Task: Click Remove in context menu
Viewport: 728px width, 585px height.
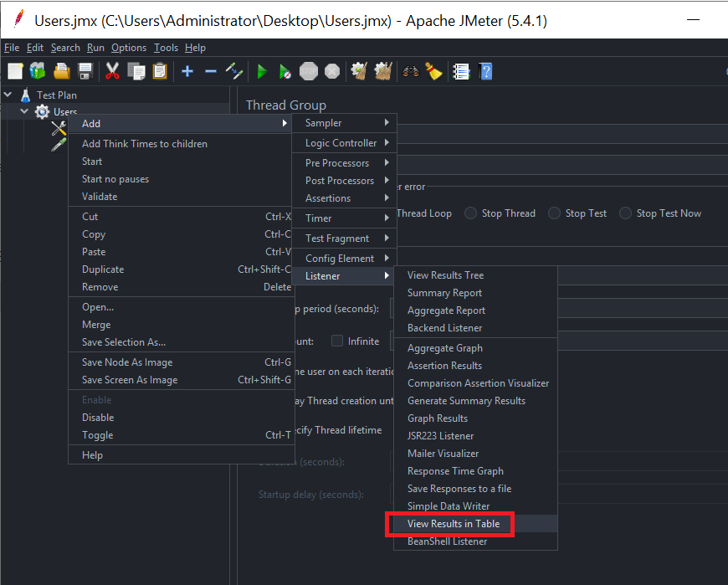Action: click(x=182, y=287)
